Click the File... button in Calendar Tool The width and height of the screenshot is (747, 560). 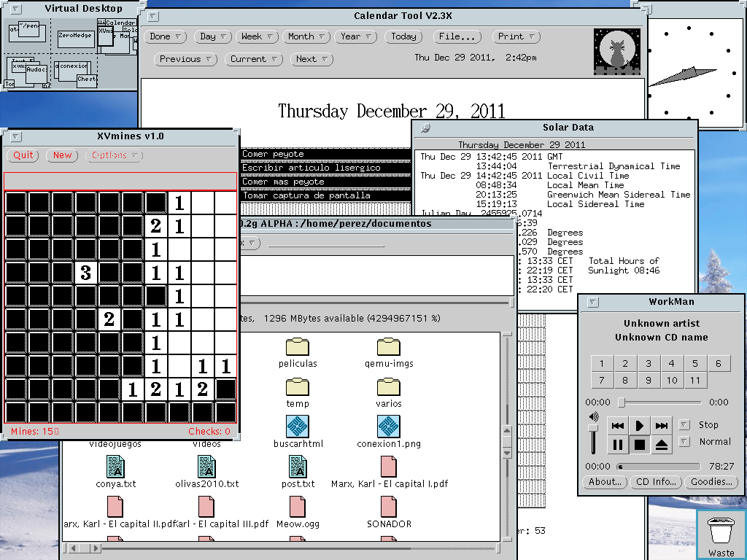coord(457,36)
